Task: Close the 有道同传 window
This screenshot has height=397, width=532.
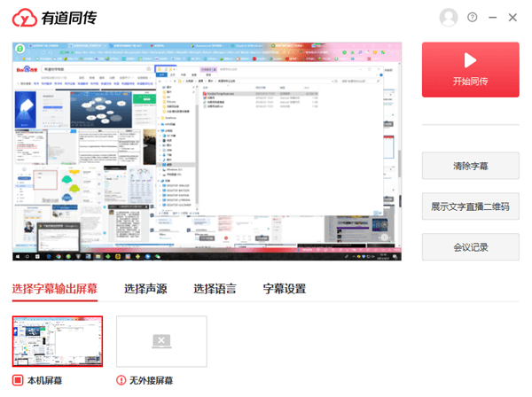Action: (512, 18)
